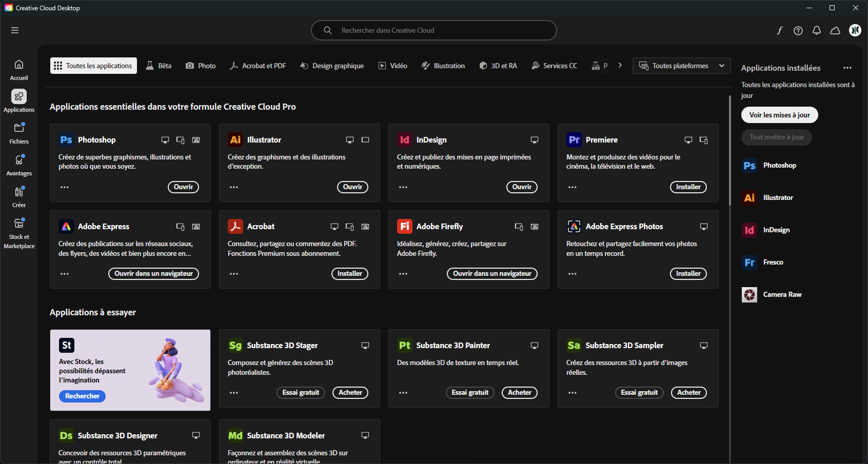Screen dimensions: 868x464
Task: Open Adobe Firefly card more options dots
Action: (x=403, y=274)
